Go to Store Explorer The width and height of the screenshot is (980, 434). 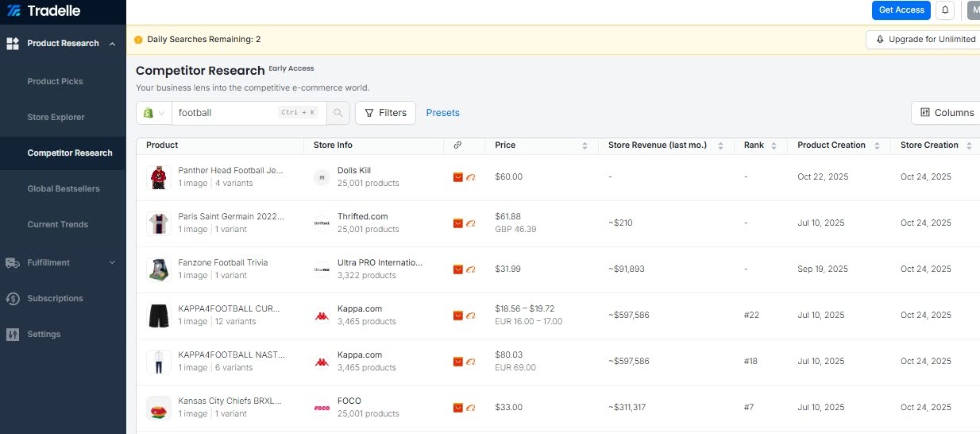point(56,117)
